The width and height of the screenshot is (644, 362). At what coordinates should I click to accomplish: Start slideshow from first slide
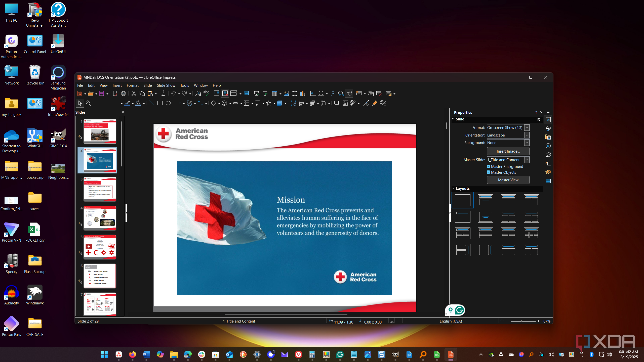[x=257, y=94]
